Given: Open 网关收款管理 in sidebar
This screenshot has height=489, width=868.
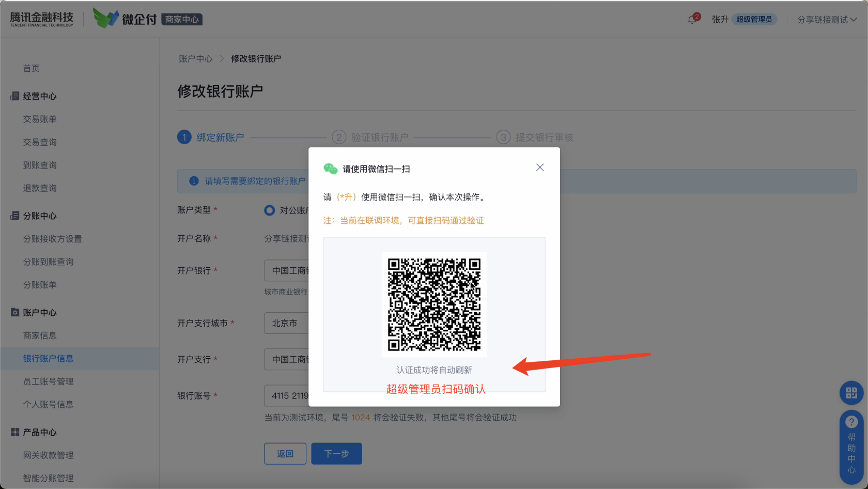Looking at the screenshot, I should [x=48, y=455].
